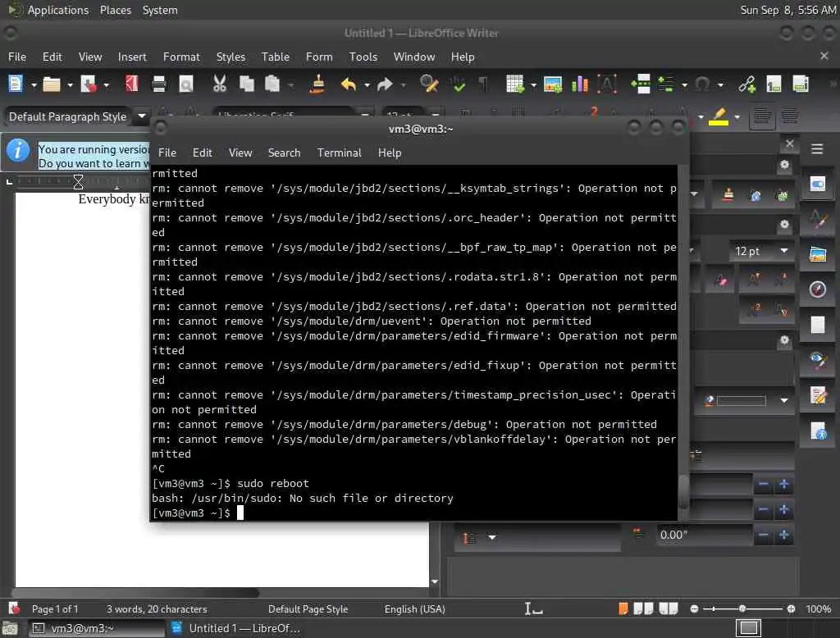The height and width of the screenshot is (638, 840).
Task: Click the Insert Text Box icon
Action: coord(607,84)
